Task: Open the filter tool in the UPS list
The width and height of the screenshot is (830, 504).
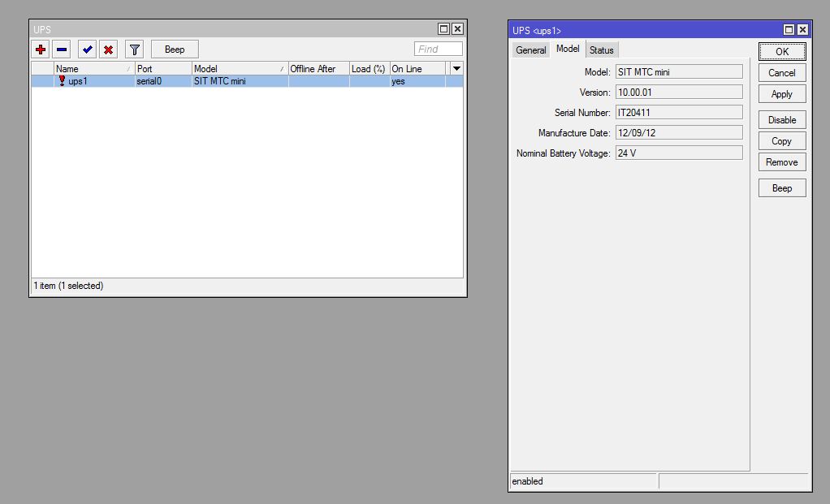Action: point(133,49)
